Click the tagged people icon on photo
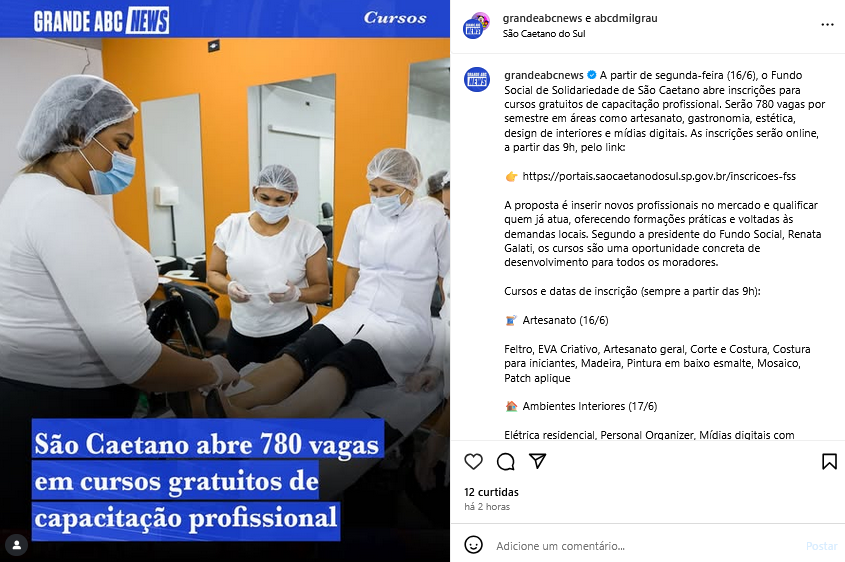Viewport: 845px width, 562px height. 17,545
